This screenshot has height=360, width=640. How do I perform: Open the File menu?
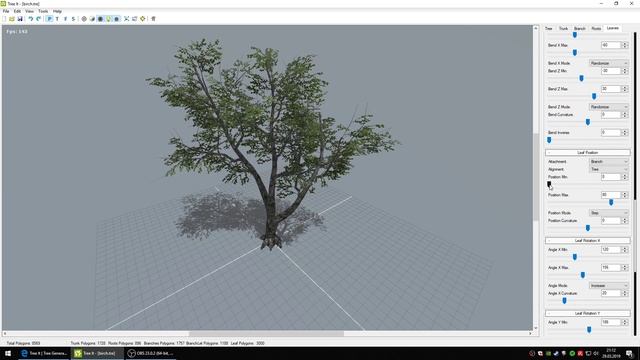(x=6, y=11)
